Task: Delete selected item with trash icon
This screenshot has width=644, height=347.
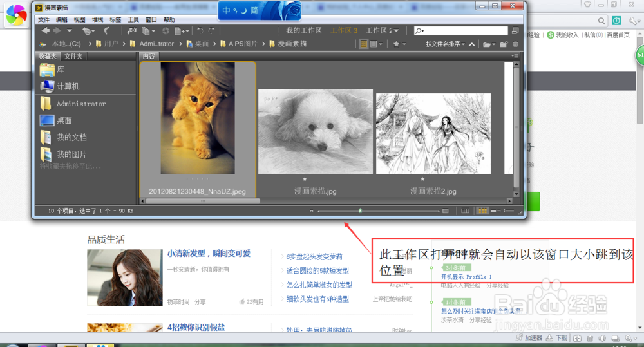Action: tap(515, 44)
